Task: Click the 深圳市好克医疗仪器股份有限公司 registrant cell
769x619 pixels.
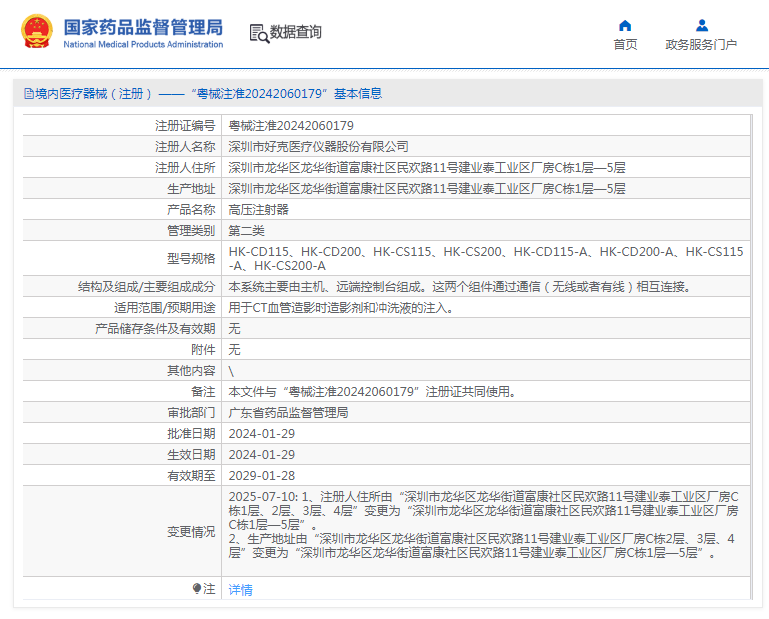Action: point(486,147)
